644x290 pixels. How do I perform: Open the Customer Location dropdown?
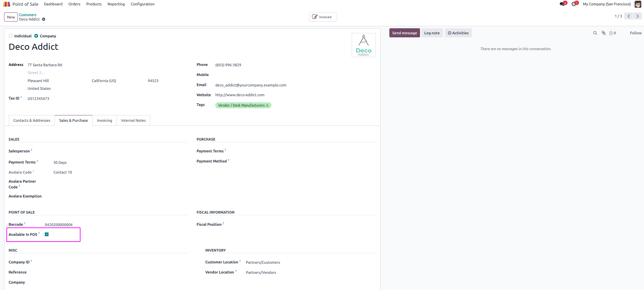[x=311, y=262]
